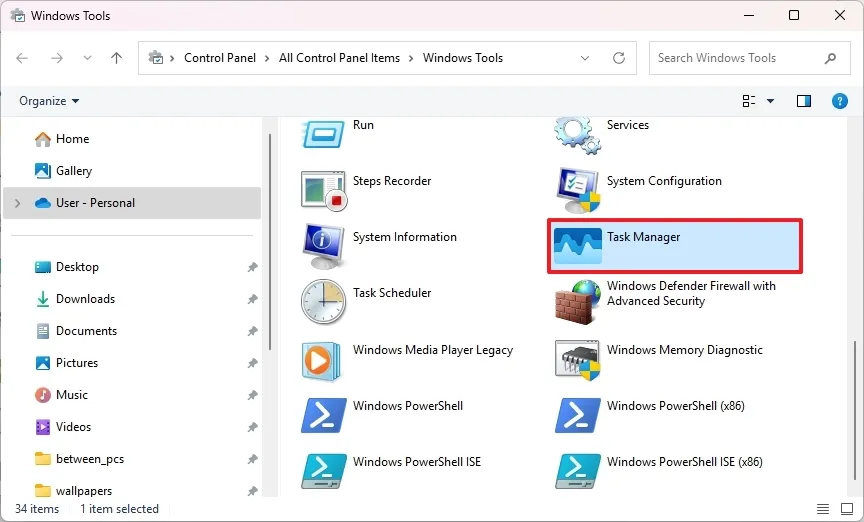Switch to details view in status bar

pos(823,509)
